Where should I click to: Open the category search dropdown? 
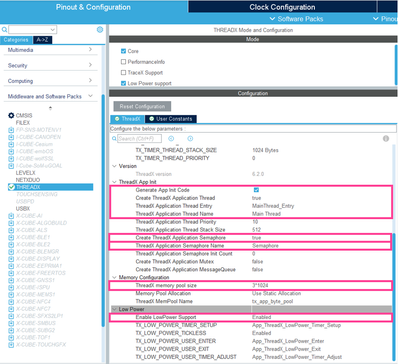[53, 30]
